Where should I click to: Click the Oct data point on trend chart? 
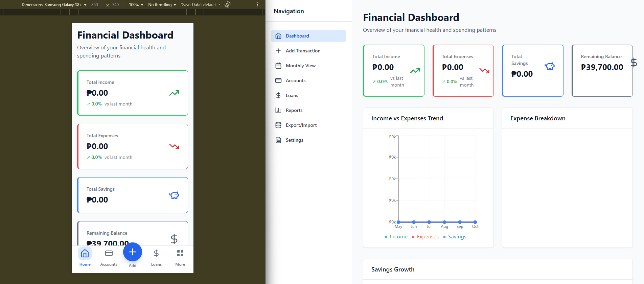(x=475, y=222)
